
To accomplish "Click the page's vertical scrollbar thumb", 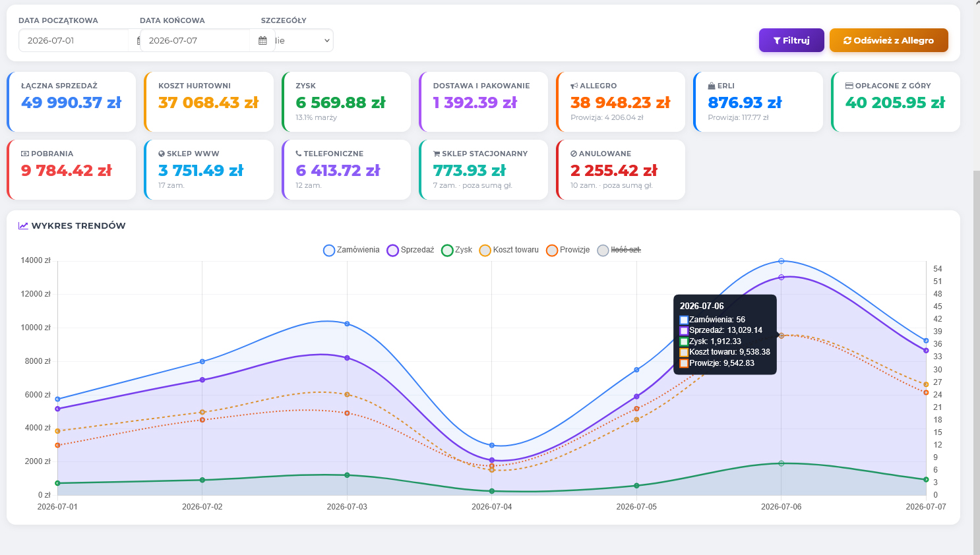I will (977, 363).
